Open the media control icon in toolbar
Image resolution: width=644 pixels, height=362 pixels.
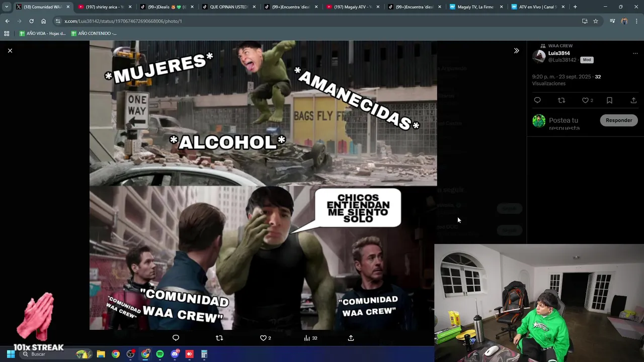pos(612,21)
